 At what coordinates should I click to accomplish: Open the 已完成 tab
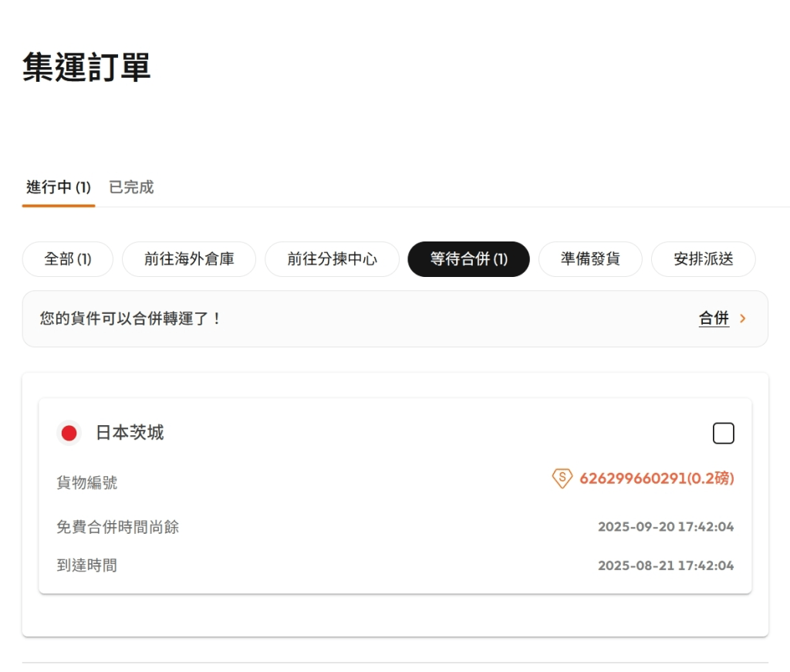131,187
